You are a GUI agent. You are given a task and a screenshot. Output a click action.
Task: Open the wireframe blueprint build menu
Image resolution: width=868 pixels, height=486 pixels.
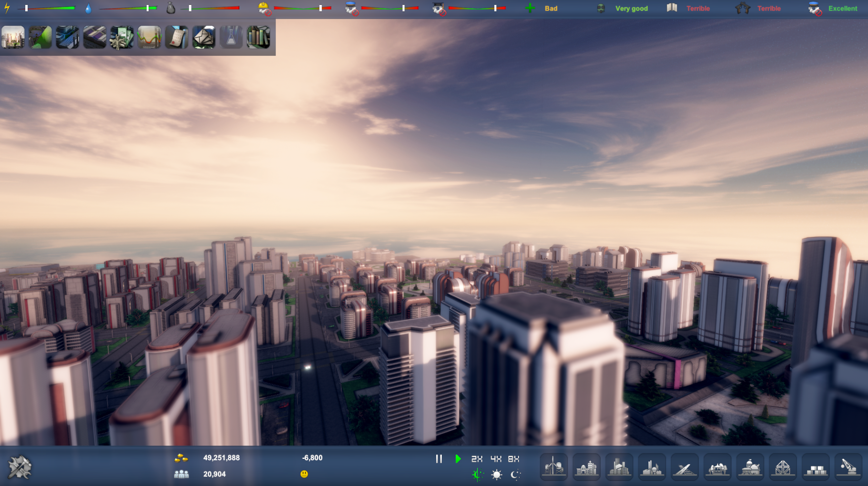click(783, 467)
